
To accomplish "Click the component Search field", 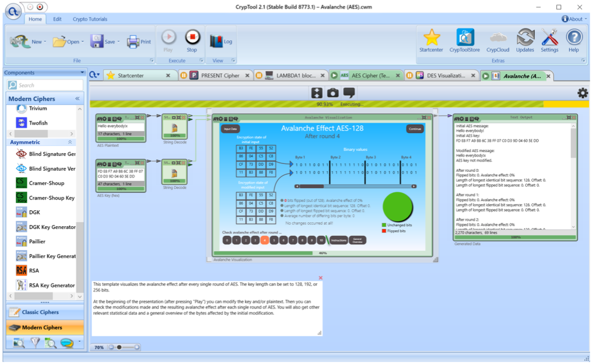I will point(45,86).
